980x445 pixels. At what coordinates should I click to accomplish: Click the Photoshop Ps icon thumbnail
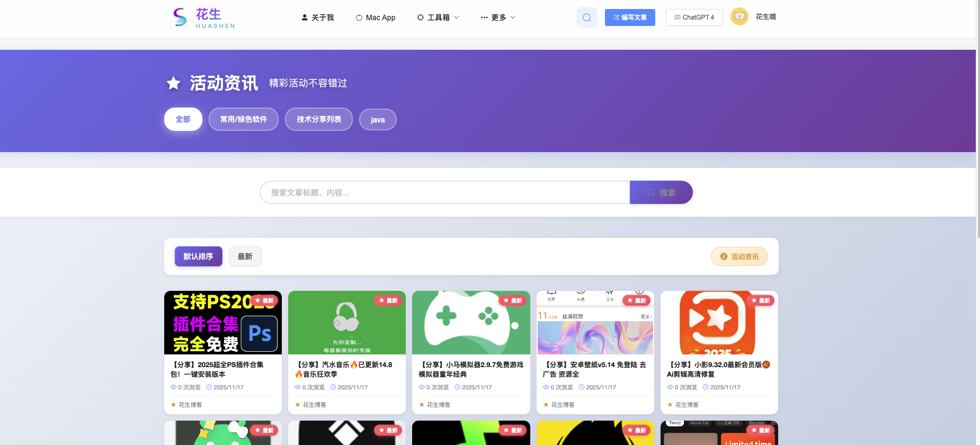(259, 334)
